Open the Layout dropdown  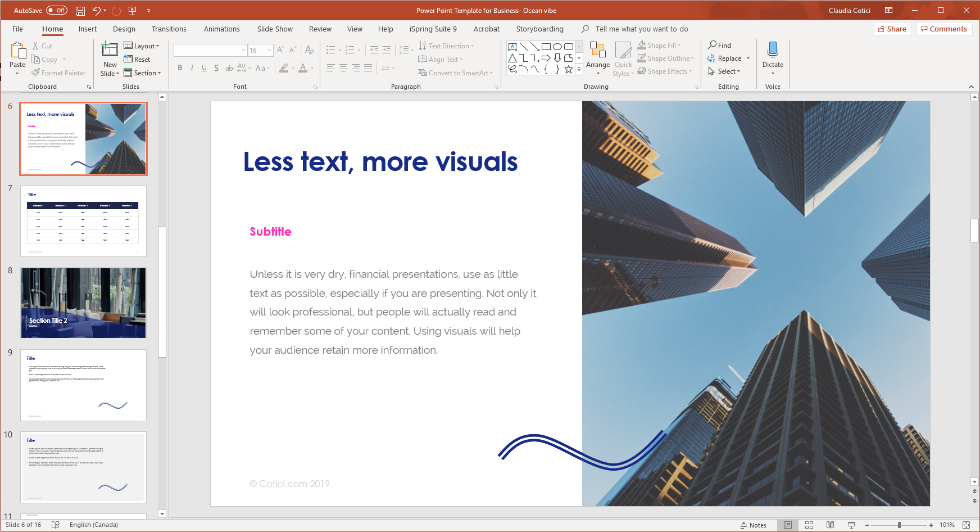point(142,46)
